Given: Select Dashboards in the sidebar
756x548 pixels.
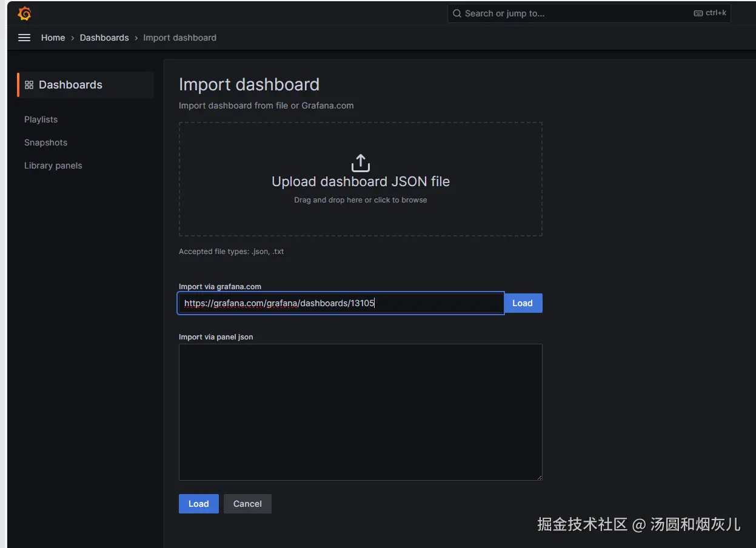Looking at the screenshot, I should 85,85.
